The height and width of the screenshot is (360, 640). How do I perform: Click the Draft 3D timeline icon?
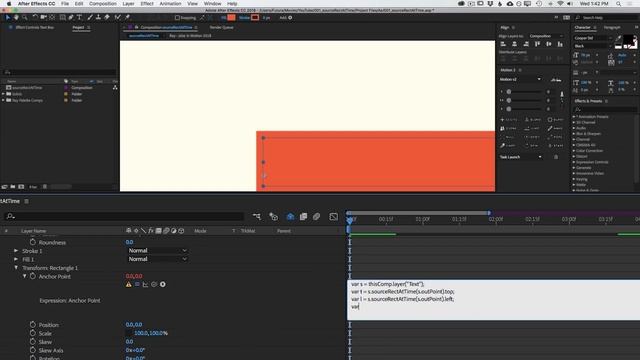click(273, 217)
